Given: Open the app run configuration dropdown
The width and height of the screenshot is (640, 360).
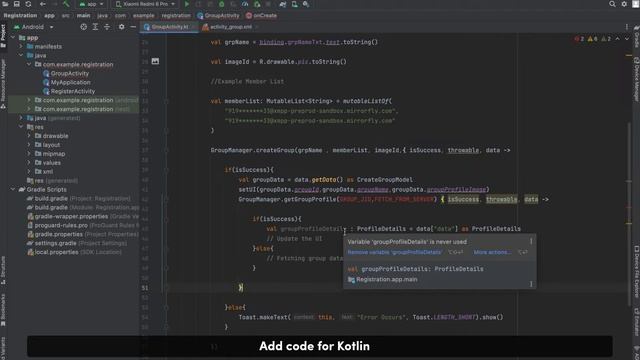Looking at the screenshot, I should coord(91,4).
